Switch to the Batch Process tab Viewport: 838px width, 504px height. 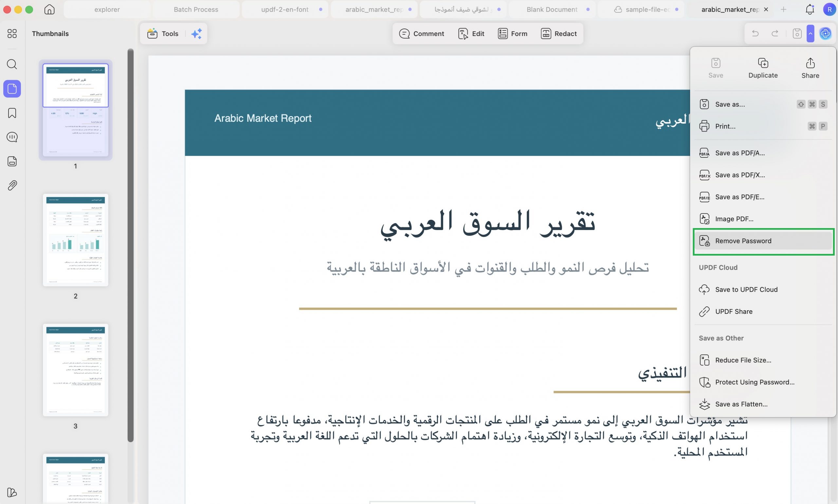(196, 9)
